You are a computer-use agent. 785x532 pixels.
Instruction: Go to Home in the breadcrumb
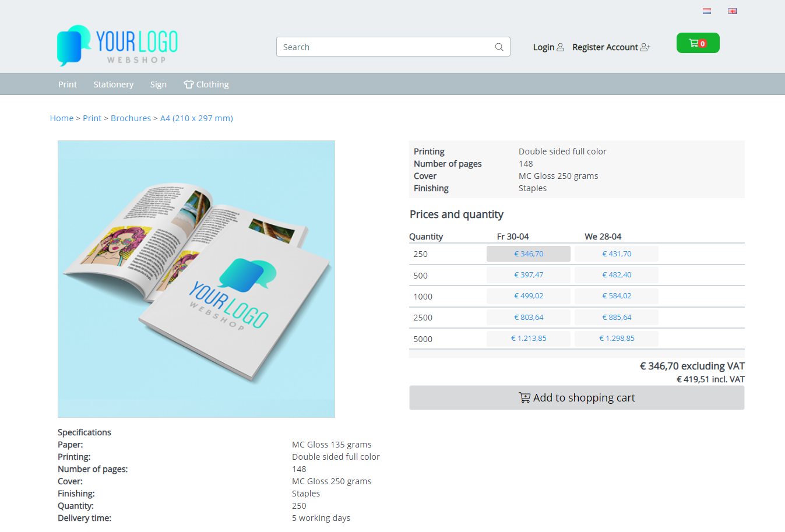coord(62,118)
